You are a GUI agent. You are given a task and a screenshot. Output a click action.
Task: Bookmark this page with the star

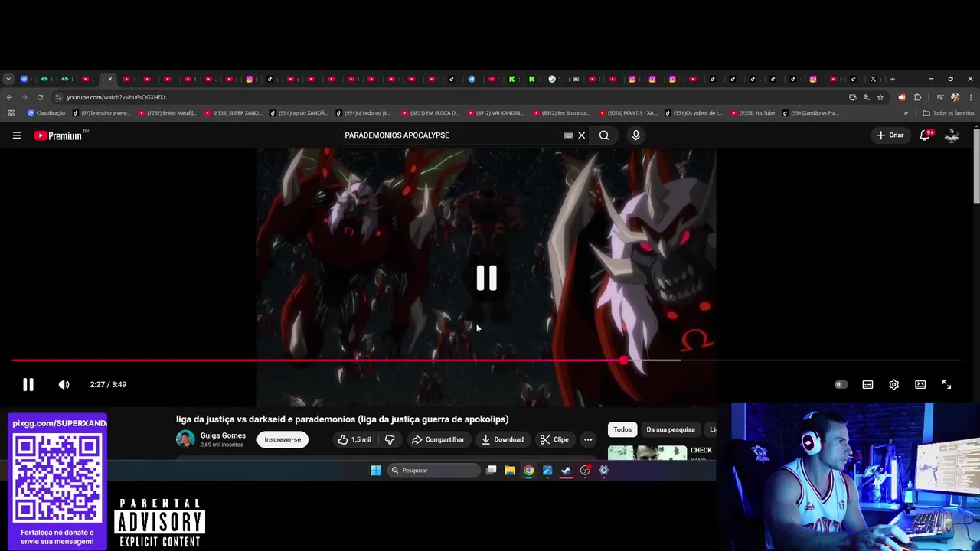coord(880,97)
